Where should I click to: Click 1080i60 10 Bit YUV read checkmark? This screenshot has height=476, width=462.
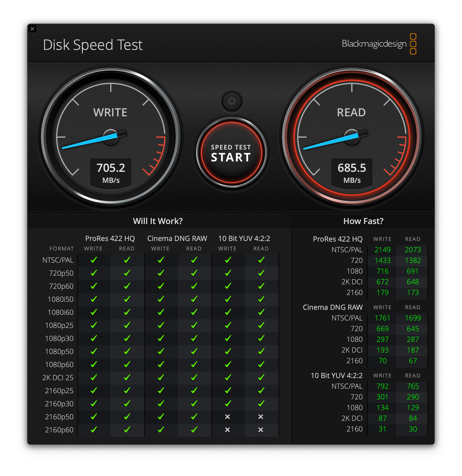coord(261,312)
